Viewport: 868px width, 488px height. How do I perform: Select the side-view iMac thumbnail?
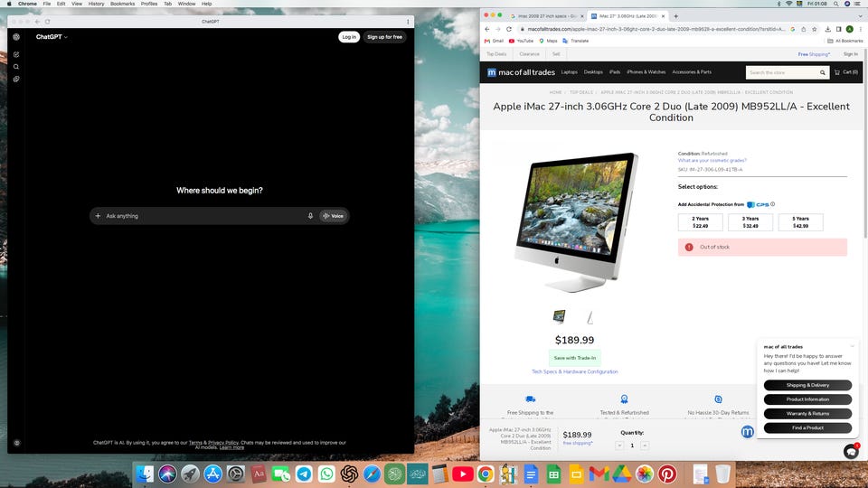click(590, 317)
